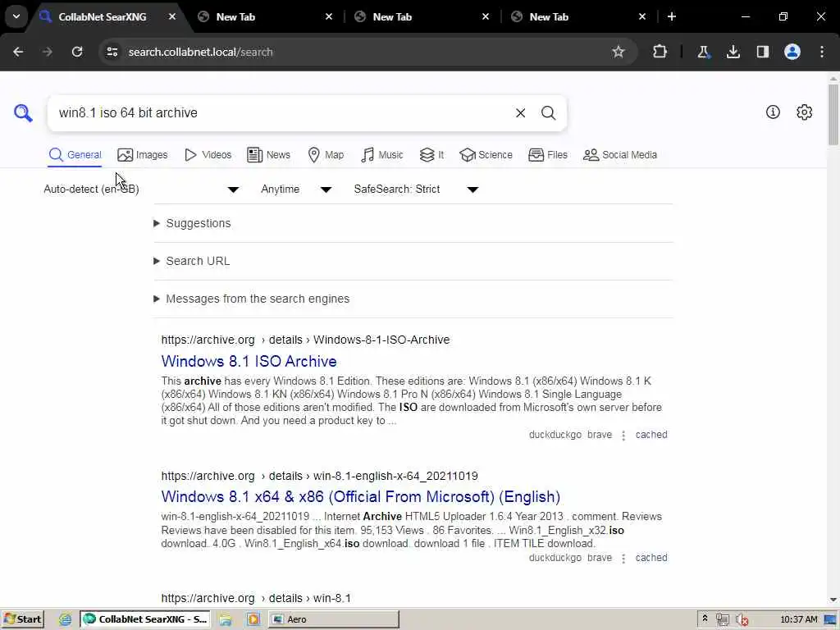
Task: Open the SafeSearch: Strict dropdown
Action: coord(416,189)
